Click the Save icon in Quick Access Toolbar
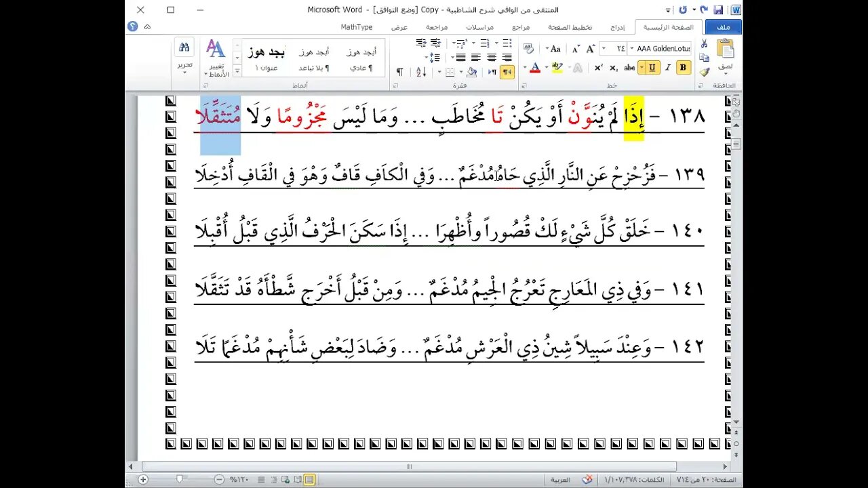 (717, 10)
